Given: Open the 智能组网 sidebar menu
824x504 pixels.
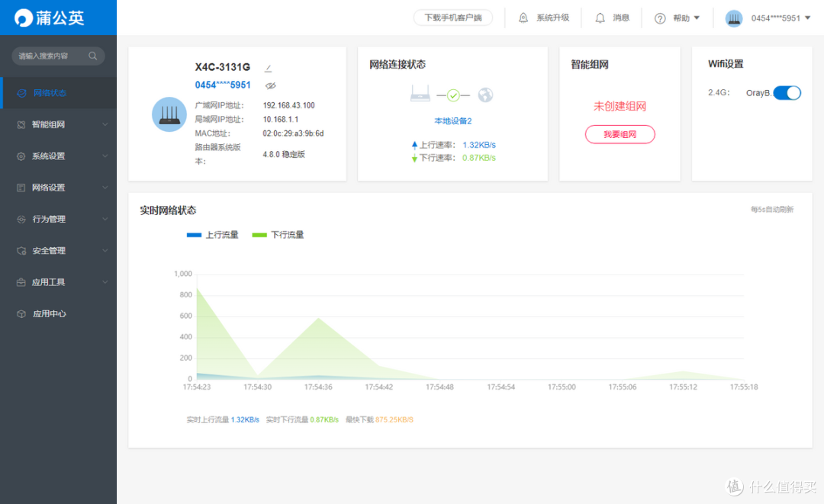Looking at the screenshot, I should pos(58,124).
